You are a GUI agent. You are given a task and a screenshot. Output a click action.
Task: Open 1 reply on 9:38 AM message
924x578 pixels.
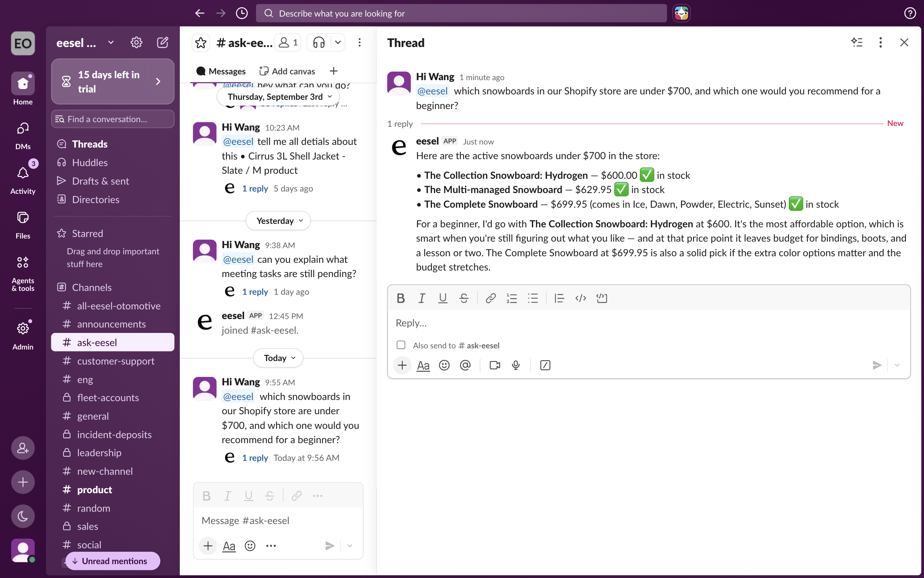pyautogui.click(x=255, y=292)
